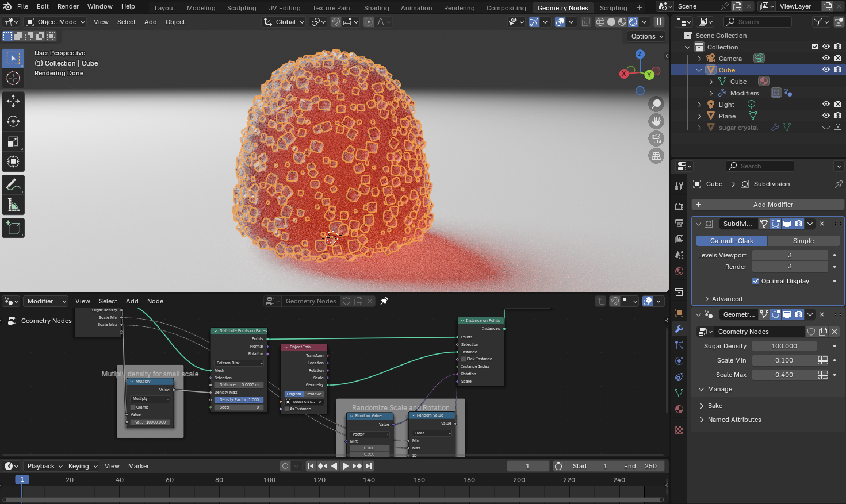
Task: Toggle the node editor pin icon
Action: [384, 301]
